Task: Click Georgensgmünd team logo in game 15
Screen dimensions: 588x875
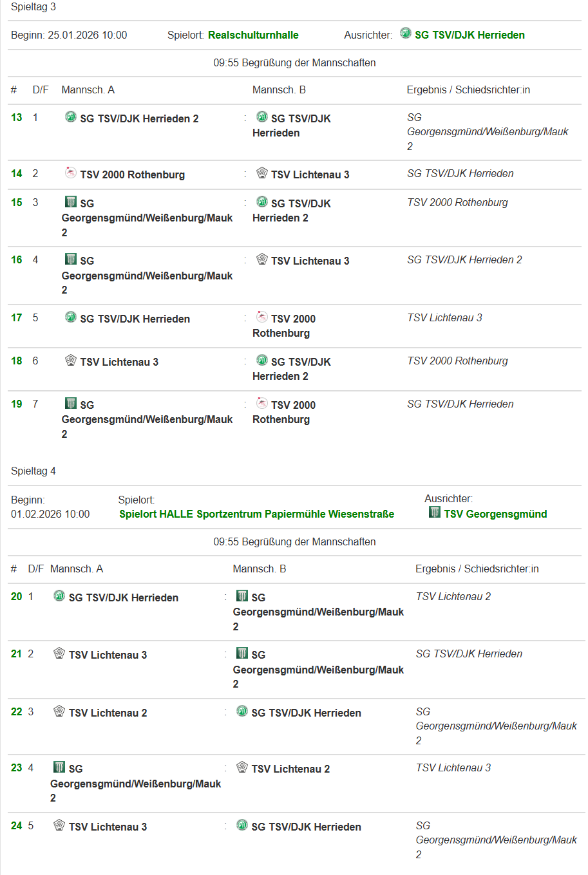Action: pyautogui.click(x=71, y=202)
